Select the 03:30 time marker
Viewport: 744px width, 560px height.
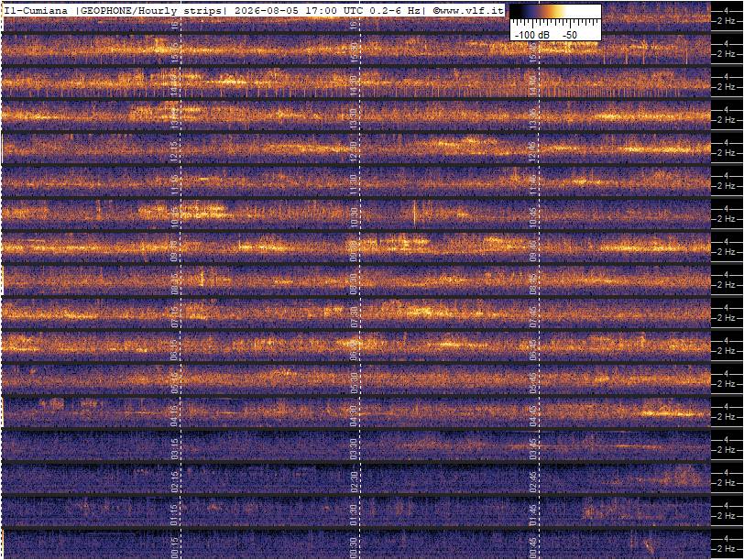354,449
